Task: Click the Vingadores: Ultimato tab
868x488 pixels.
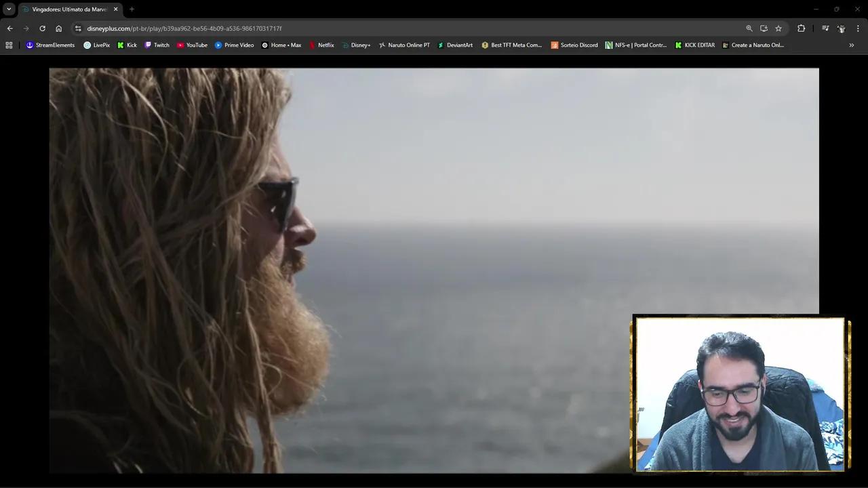Action: tap(68, 9)
